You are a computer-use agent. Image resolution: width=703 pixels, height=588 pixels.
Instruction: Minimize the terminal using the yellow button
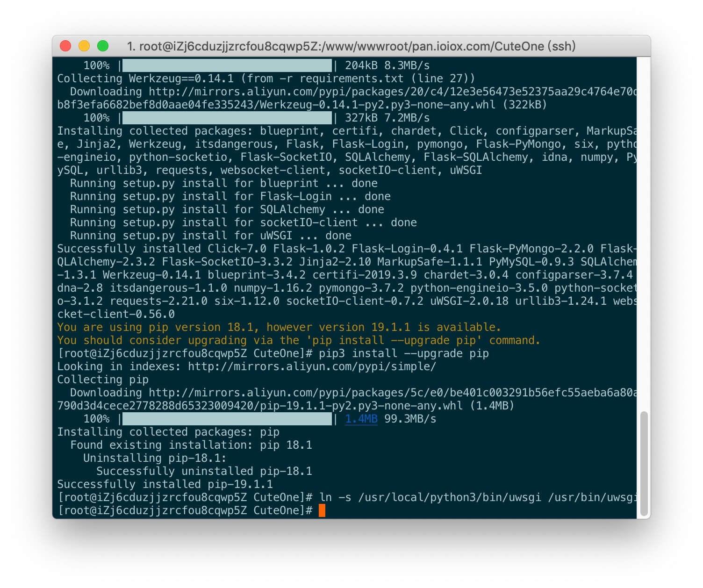click(84, 46)
